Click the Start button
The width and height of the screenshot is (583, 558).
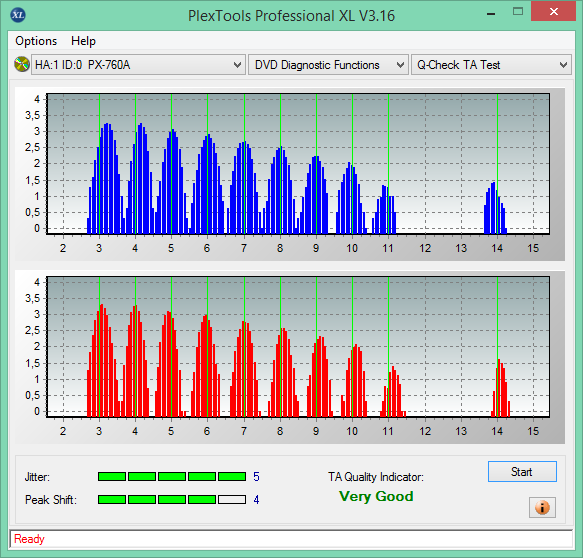[x=522, y=472]
